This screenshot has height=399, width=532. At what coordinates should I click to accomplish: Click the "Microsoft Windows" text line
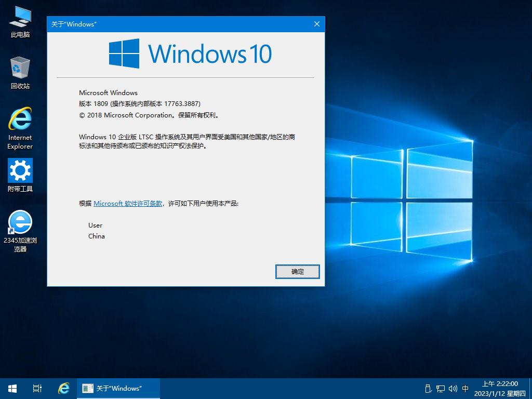pos(108,92)
